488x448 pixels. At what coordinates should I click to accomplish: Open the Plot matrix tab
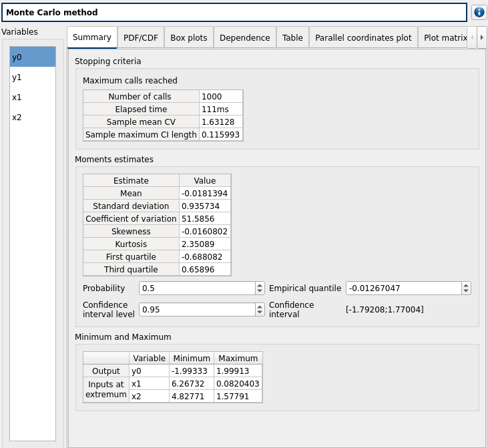click(x=443, y=37)
